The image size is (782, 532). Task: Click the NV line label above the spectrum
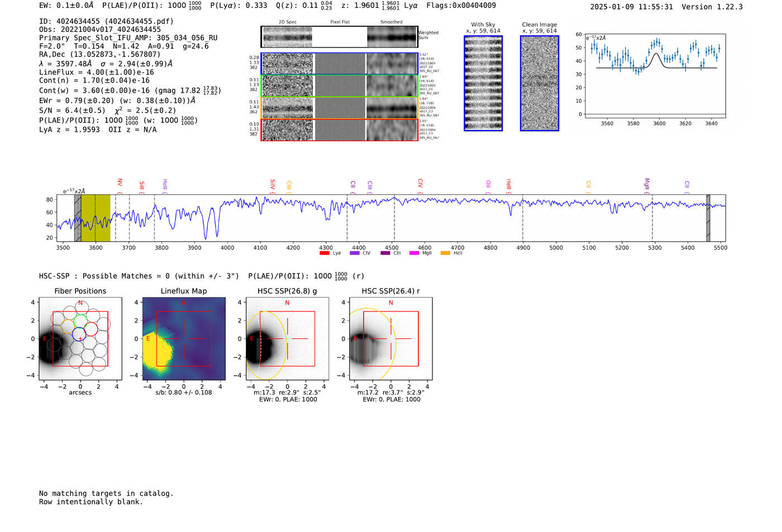click(x=120, y=183)
